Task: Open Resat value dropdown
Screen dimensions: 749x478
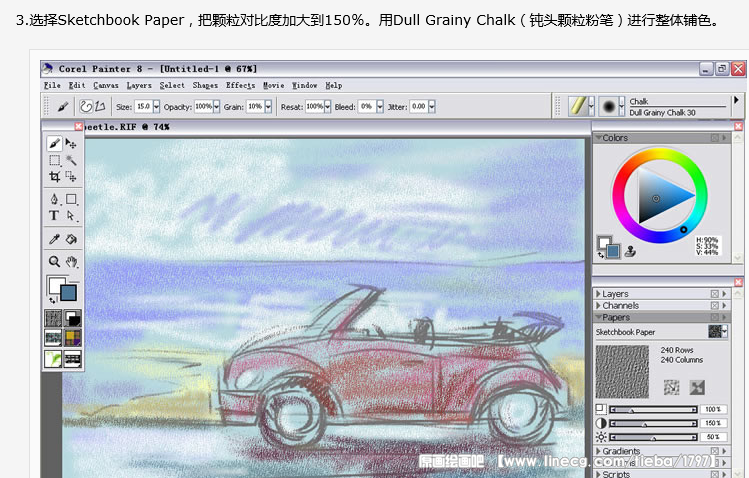Action: pos(327,106)
